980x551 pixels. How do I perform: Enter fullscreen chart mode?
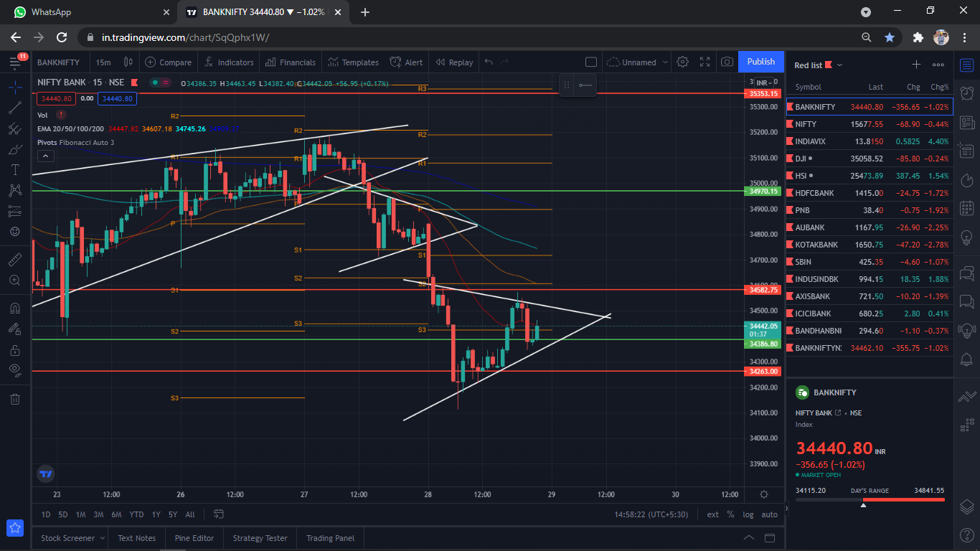click(x=705, y=62)
